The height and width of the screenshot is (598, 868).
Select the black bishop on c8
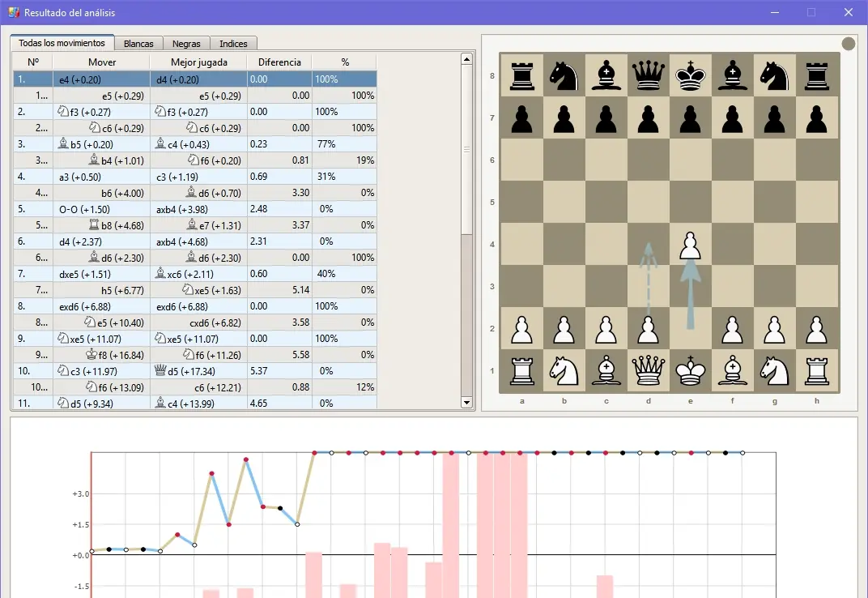click(606, 75)
